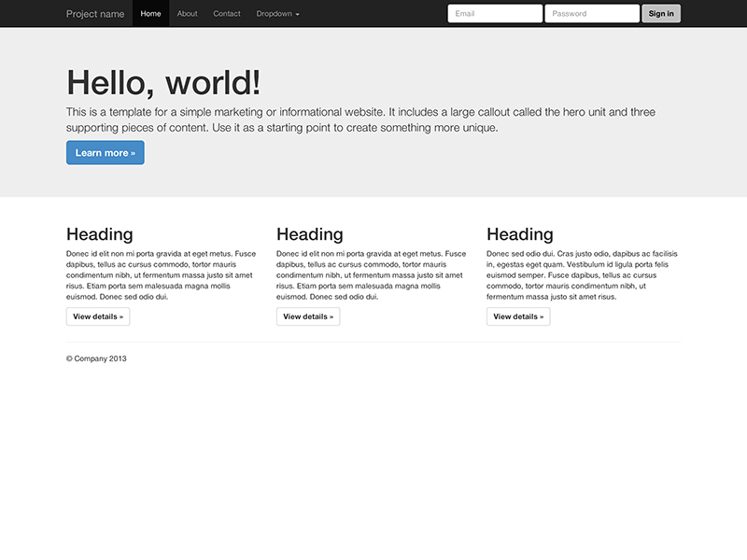Viewport: 747px width, 560px height.
Task: Click the left column 'Donec id elit' paragraph
Action: [x=161, y=275]
